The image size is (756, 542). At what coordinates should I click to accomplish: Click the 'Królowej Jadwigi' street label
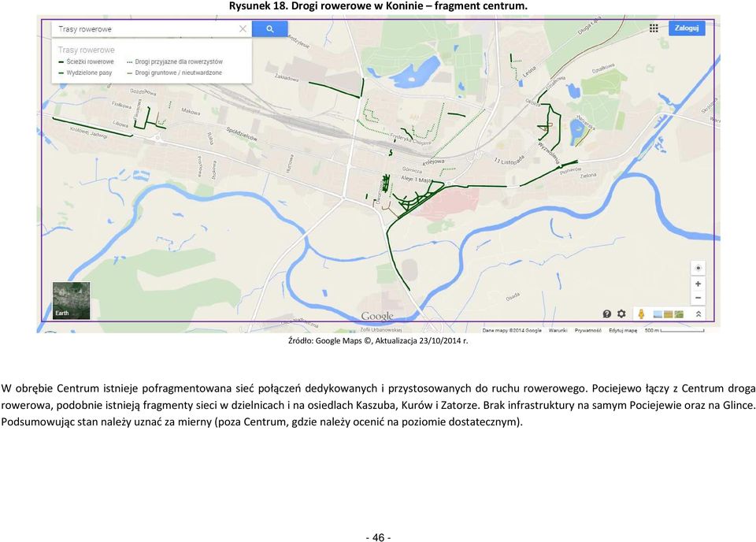click(x=89, y=132)
